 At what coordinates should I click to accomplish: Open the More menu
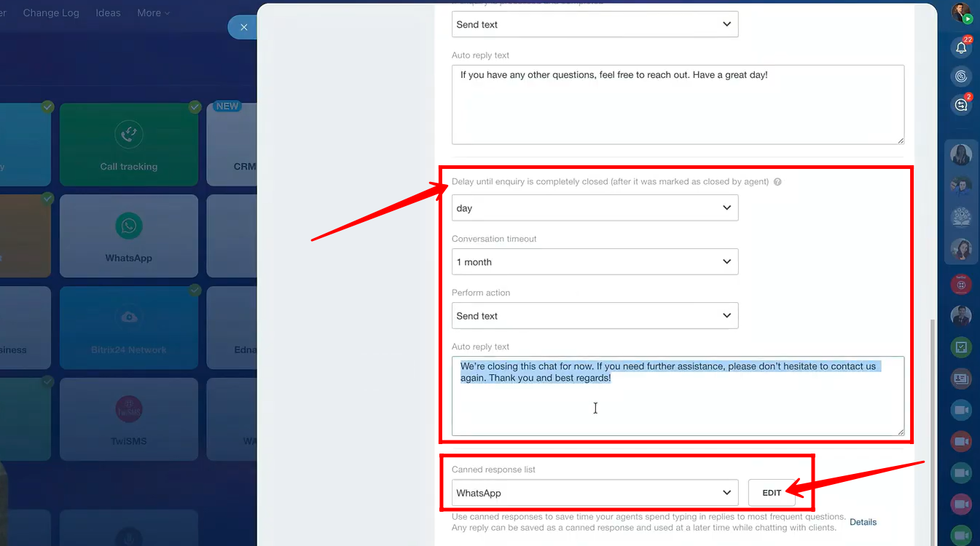(x=153, y=13)
